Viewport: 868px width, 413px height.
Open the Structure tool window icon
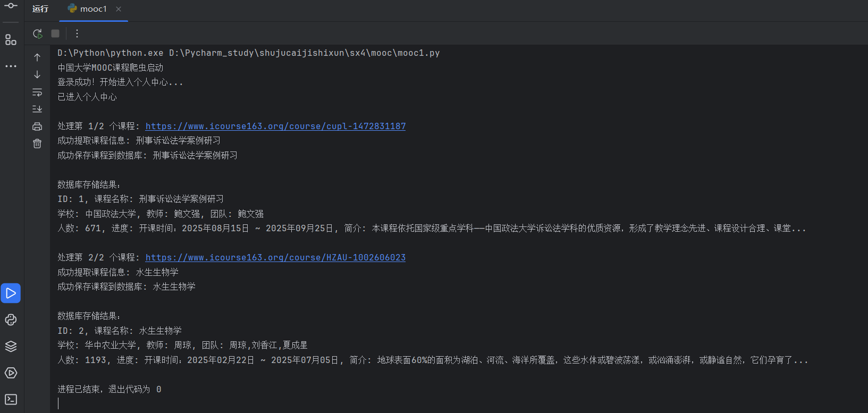(11, 40)
